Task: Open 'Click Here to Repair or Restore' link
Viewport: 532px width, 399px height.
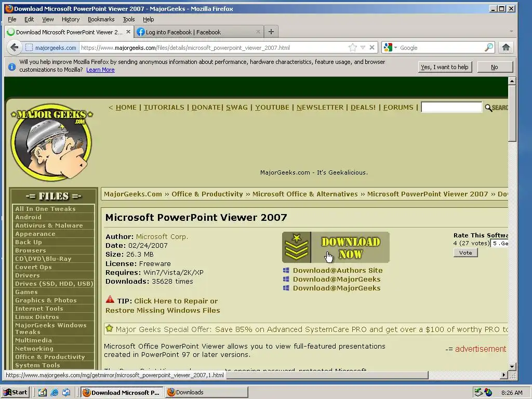Action: pyautogui.click(x=163, y=305)
